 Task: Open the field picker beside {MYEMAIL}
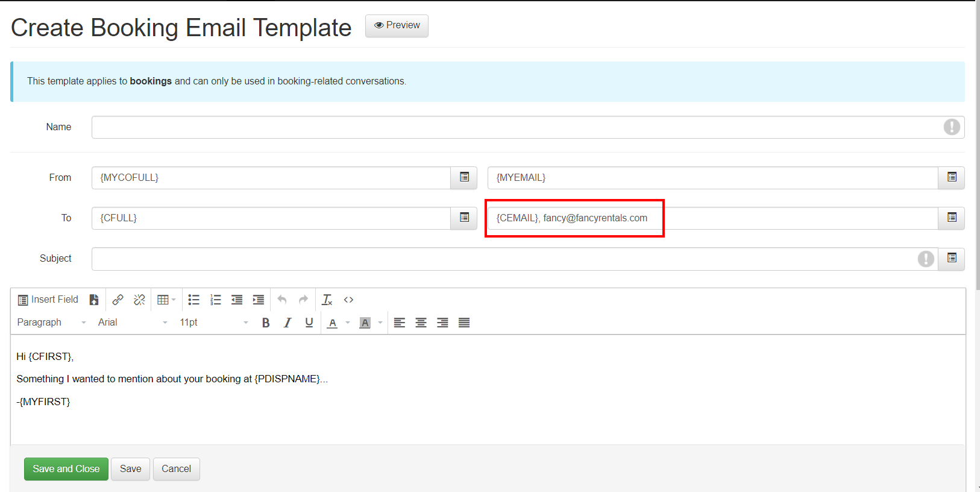tap(952, 177)
